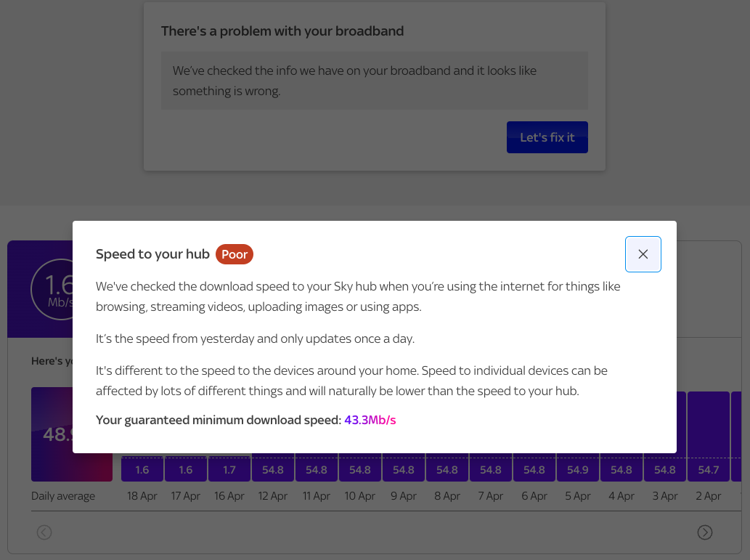Select the 10 Apr date label
Viewport: 750px width, 560px height.
coord(359,495)
